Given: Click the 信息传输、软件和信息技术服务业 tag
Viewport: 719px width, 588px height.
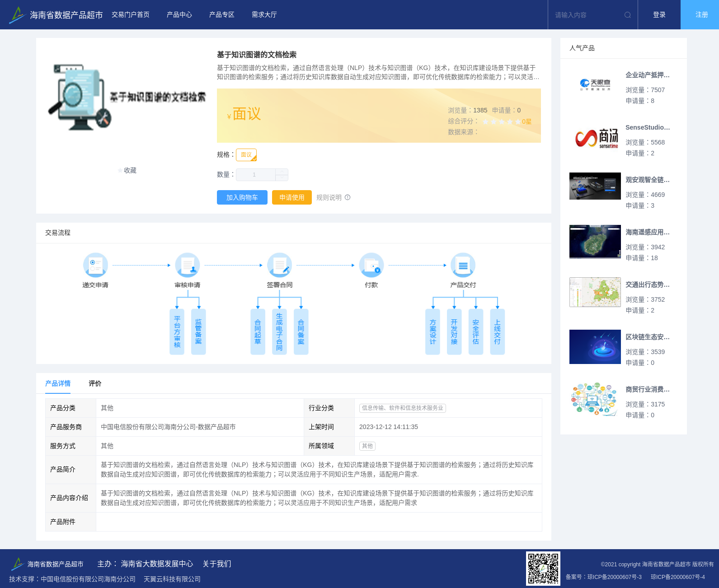Looking at the screenshot, I should [403, 408].
